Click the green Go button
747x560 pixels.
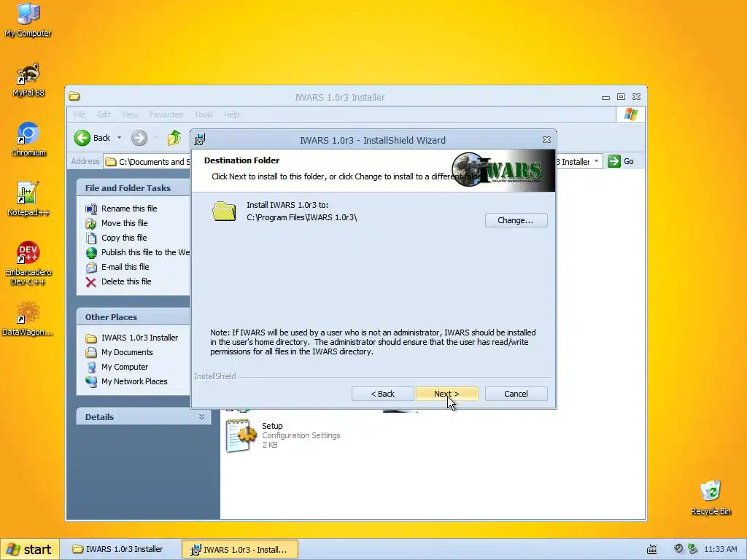click(x=622, y=161)
